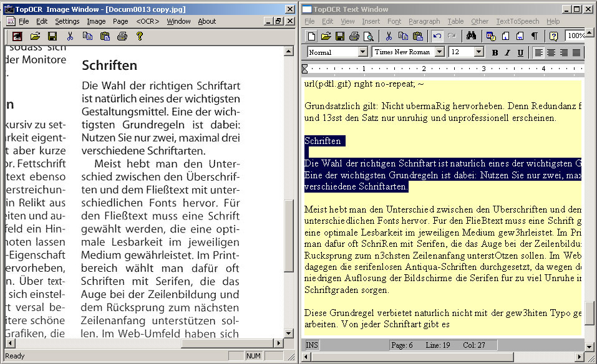Open the Page menu in Image Window
This screenshot has height=364, width=597.
point(120,21)
